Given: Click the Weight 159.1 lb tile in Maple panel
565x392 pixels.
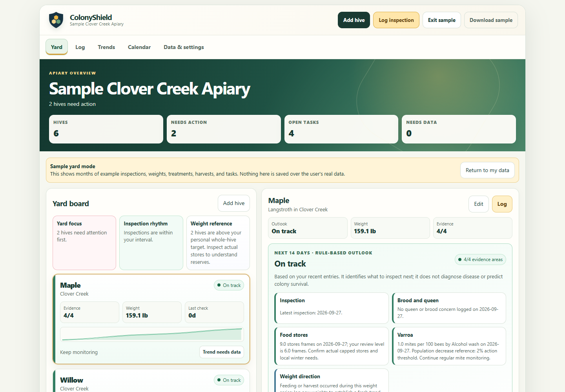Looking at the screenshot, I should [x=390, y=228].
